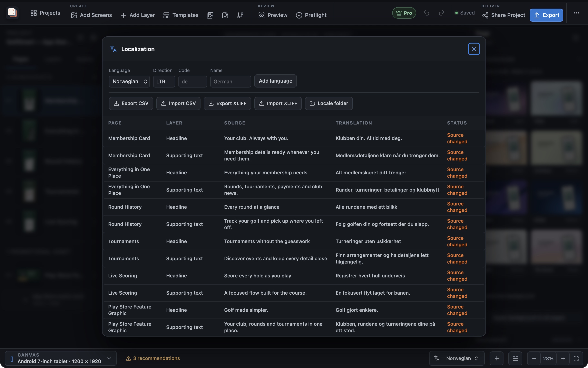Click Add Screens in the toolbar
This screenshot has height=368, width=588.
click(x=91, y=15)
